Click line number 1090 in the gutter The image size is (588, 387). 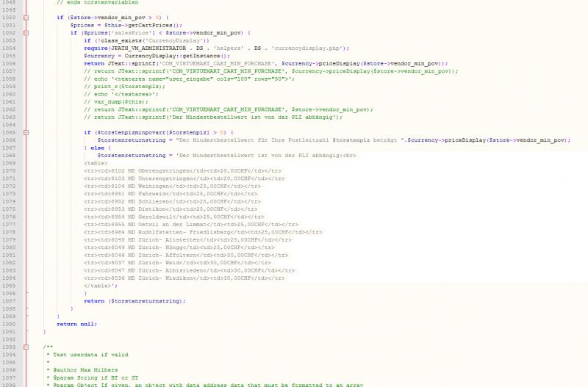click(9, 324)
